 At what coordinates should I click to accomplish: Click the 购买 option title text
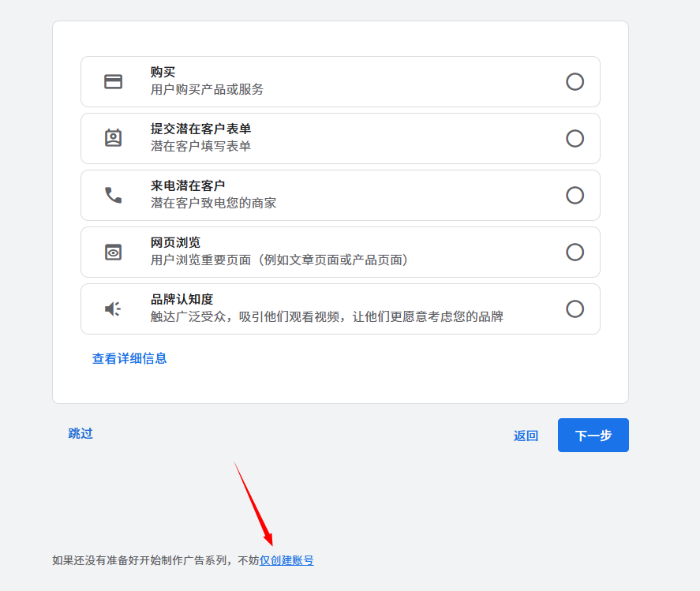(163, 72)
